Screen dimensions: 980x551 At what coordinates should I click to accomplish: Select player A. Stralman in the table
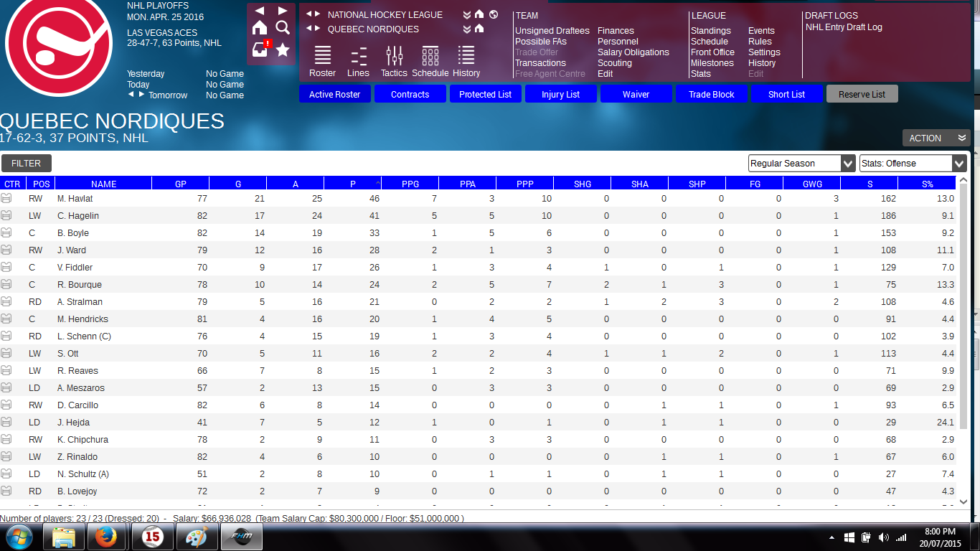tap(80, 302)
